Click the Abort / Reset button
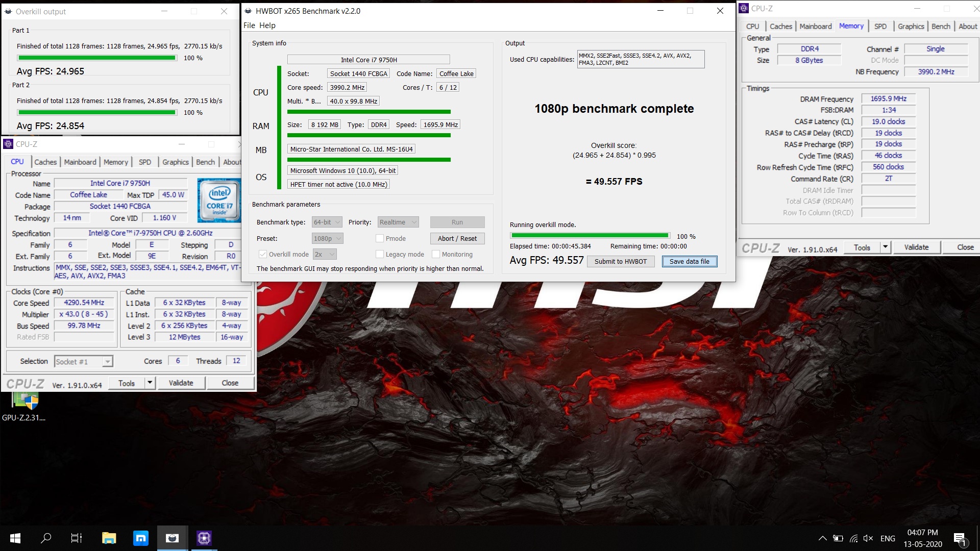980x551 pixels. point(457,238)
